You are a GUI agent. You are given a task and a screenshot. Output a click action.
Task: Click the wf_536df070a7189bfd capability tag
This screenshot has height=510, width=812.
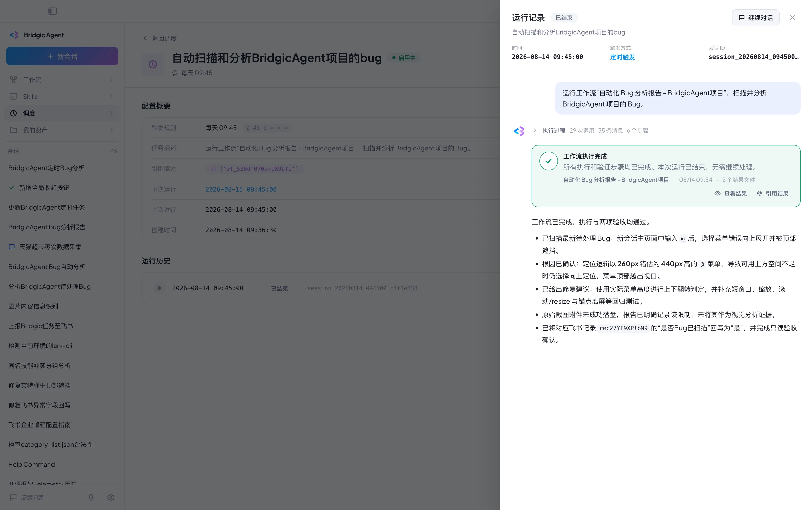click(255, 169)
